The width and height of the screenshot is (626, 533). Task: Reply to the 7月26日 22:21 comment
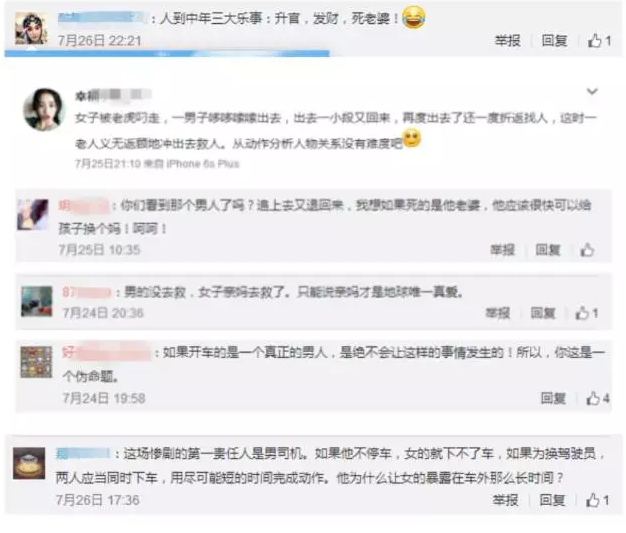point(554,41)
